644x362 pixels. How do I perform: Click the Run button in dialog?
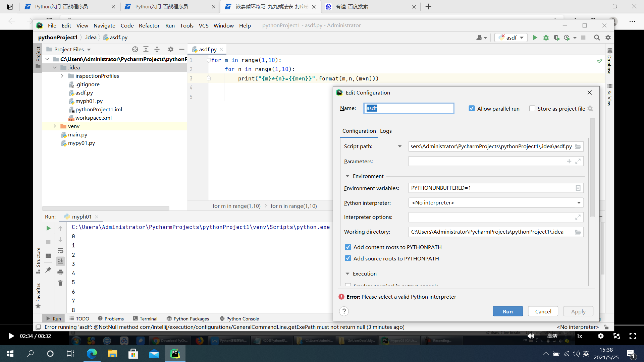tap(507, 311)
